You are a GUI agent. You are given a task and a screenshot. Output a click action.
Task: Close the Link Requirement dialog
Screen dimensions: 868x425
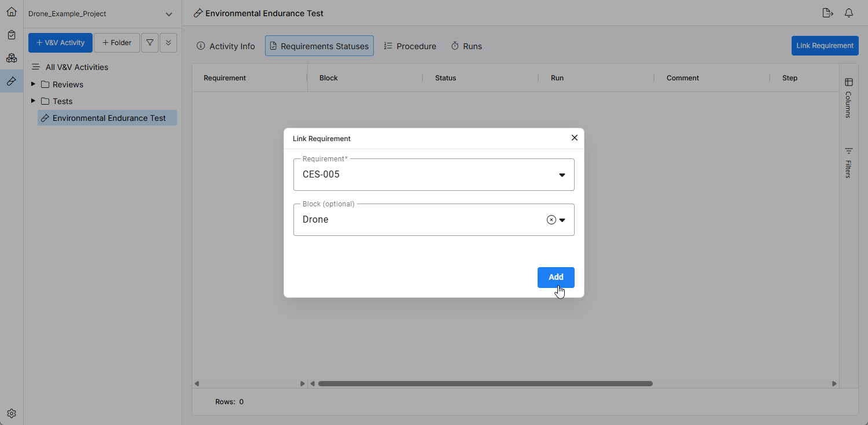click(x=574, y=138)
